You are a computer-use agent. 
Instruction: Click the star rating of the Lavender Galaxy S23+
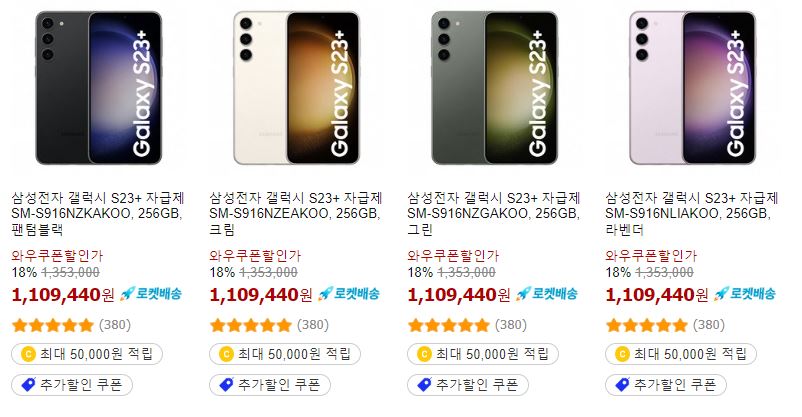[x=647, y=325]
